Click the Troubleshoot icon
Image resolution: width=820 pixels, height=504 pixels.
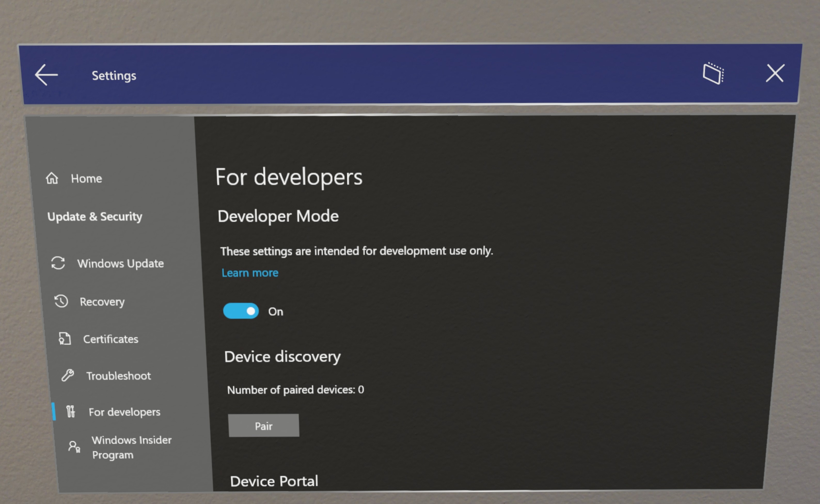point(63,375)
